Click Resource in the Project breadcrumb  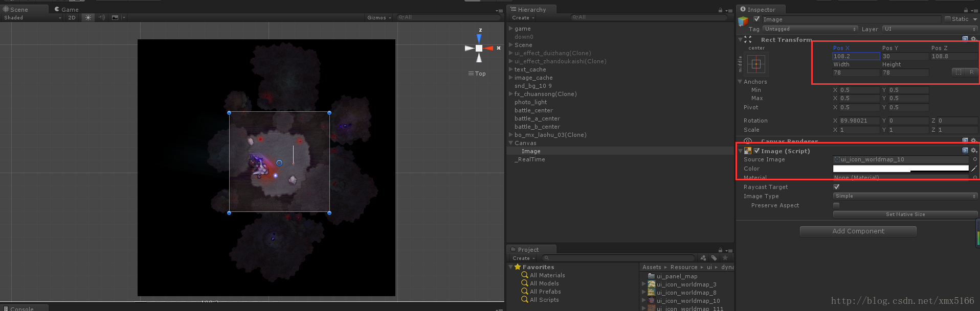684,267
